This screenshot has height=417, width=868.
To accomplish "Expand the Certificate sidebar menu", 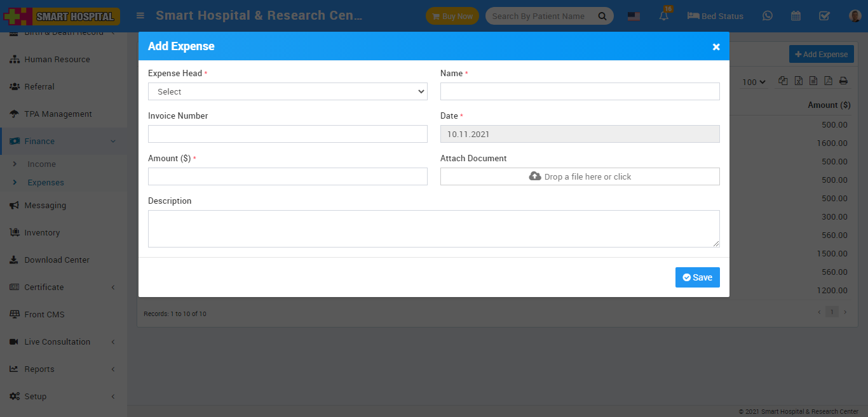I will 64,287.
